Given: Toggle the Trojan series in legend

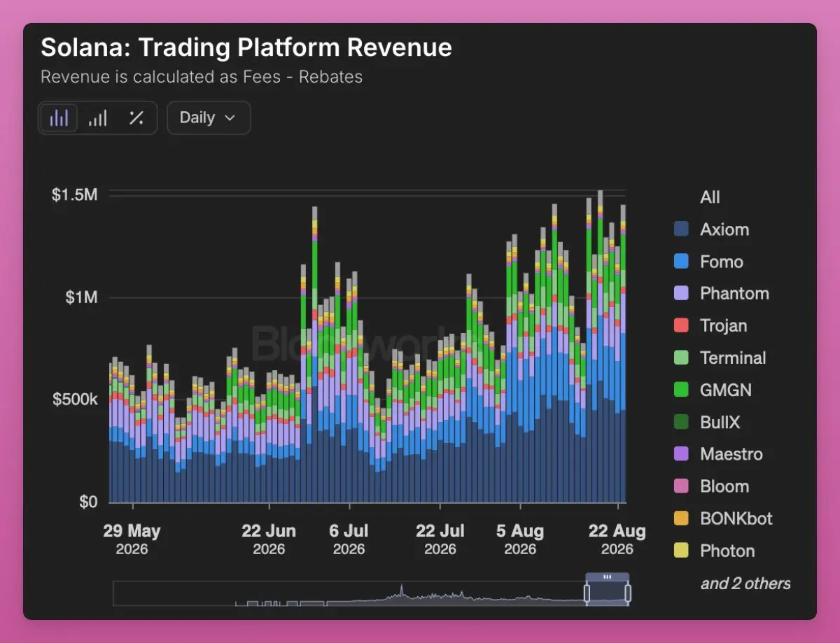Looking at the screenshot, I should [x=710, y=326].
